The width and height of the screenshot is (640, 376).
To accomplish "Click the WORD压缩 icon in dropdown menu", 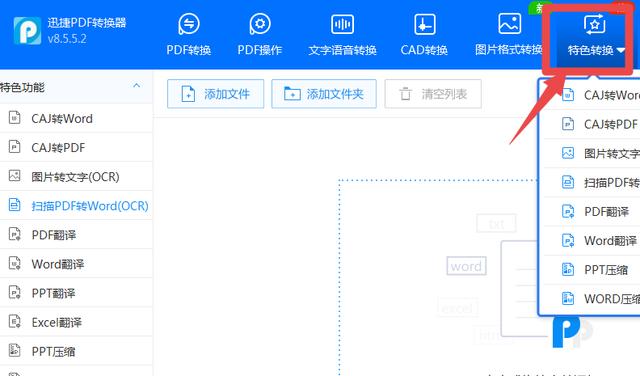I will (568, 298).
